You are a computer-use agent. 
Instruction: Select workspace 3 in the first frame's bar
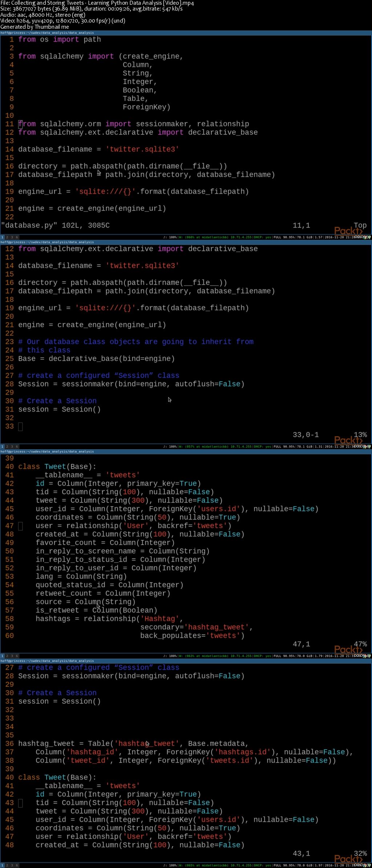12,237
